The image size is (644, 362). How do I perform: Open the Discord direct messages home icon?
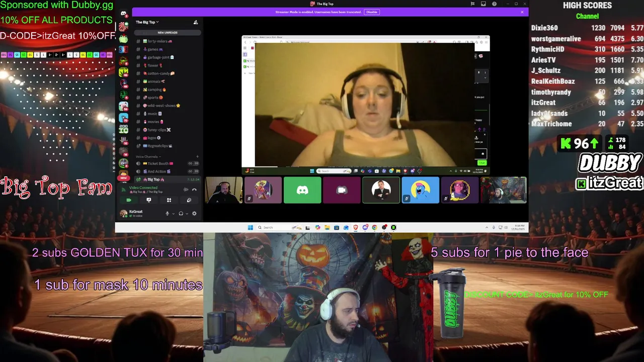[123, 14]
